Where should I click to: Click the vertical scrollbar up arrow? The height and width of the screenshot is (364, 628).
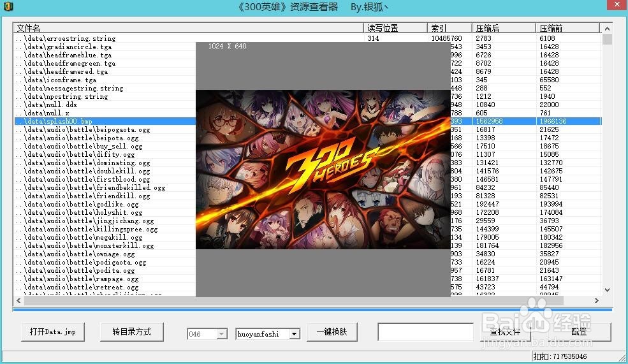(607, 29)
